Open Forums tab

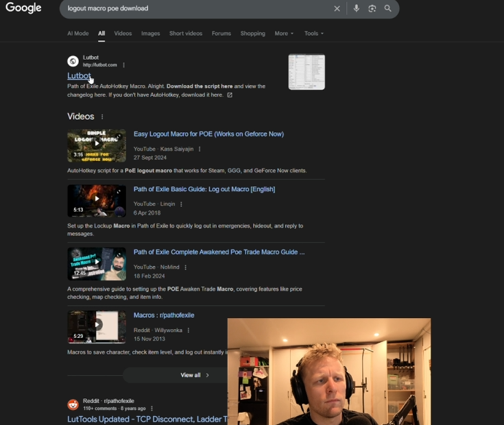tap(221, 34)
